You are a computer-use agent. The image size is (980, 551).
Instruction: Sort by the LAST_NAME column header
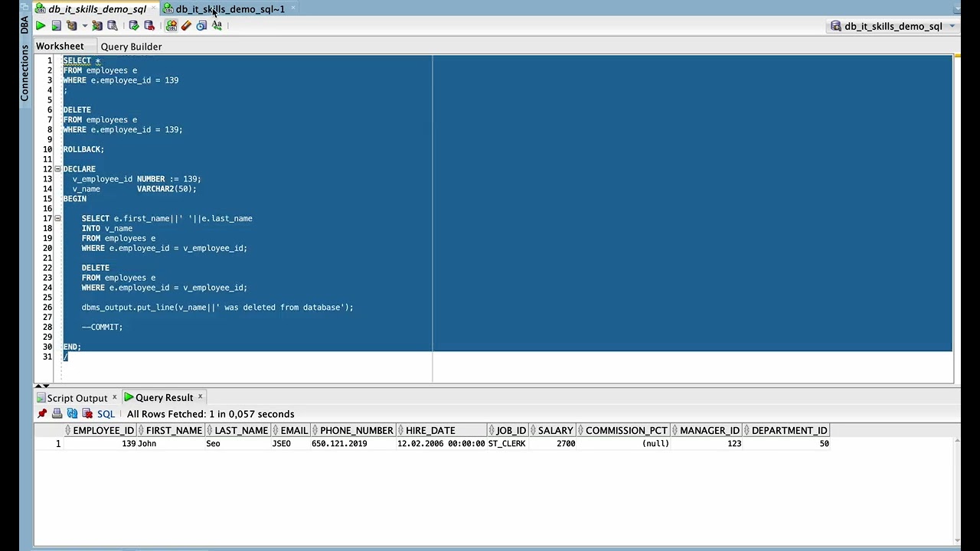pyautogui.click(x=238, y=431)
